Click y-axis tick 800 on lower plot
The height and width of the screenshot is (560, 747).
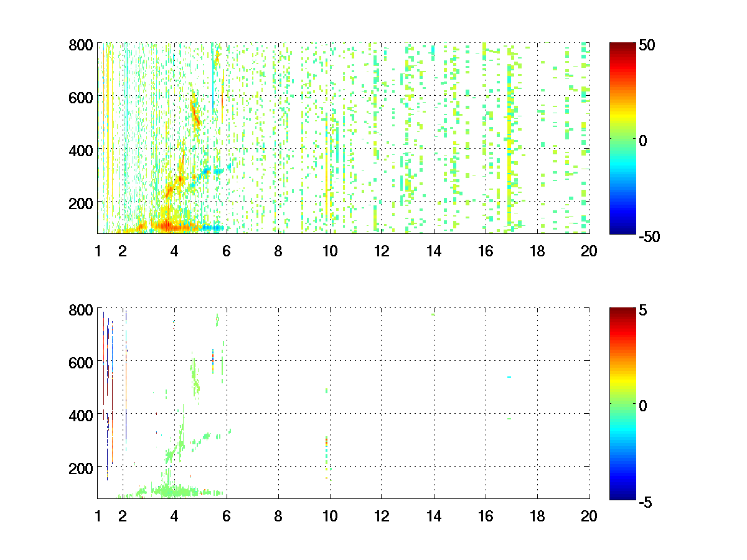82,309
